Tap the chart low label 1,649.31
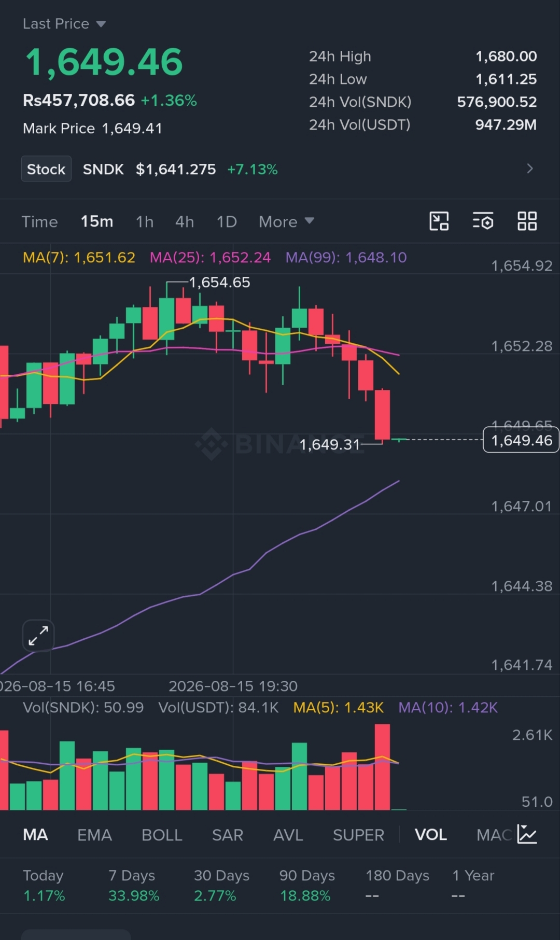The height and width of the screenshot is (940, 560). [330, 444]
